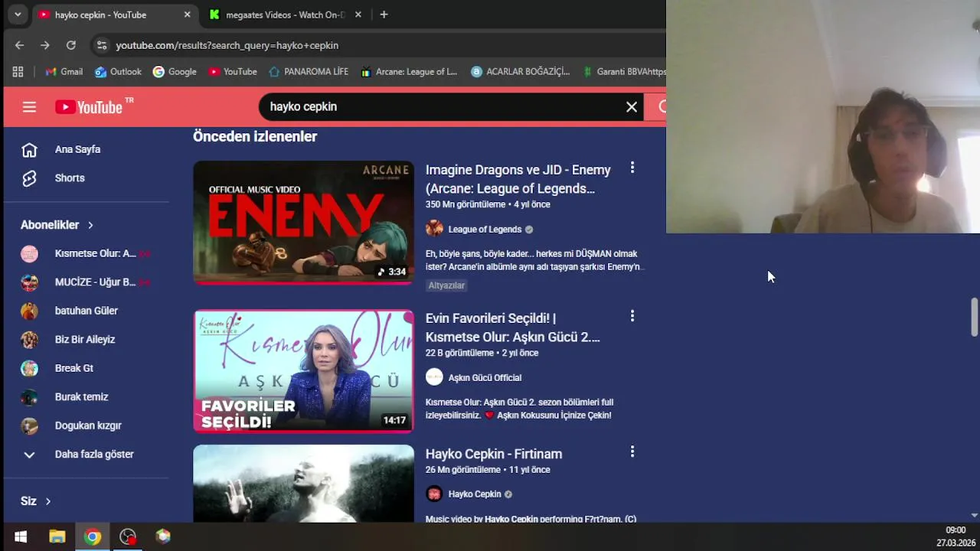The width and height of the screenshot is (980, 551).
Task: Open Aşkın Gücü Official channel link
Action: pos(485,378)
